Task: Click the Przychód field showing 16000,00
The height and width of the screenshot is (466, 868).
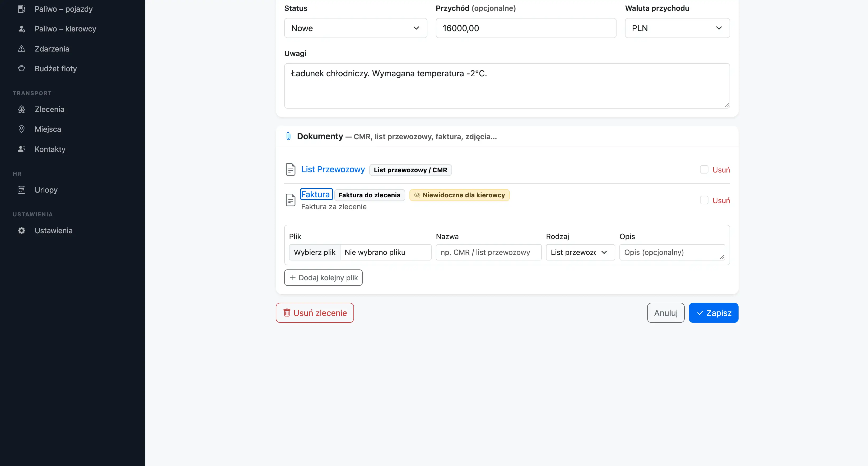Action: click(x=526, y=28)
